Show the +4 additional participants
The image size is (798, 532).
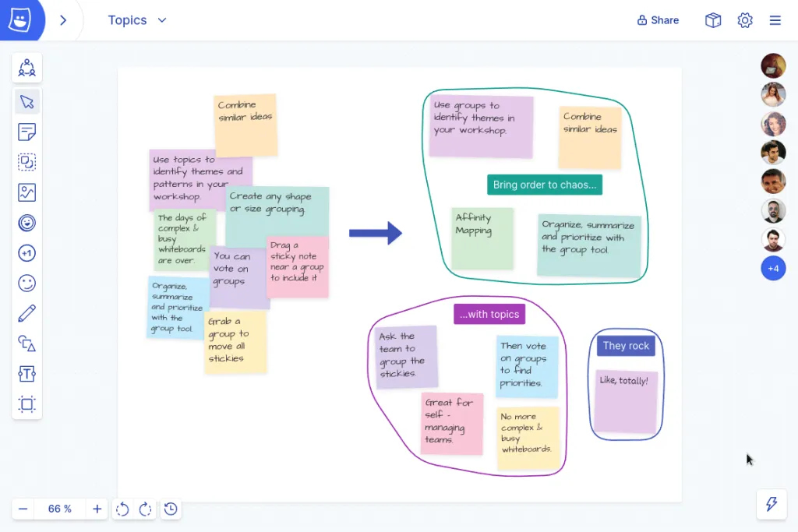(773, 269)
